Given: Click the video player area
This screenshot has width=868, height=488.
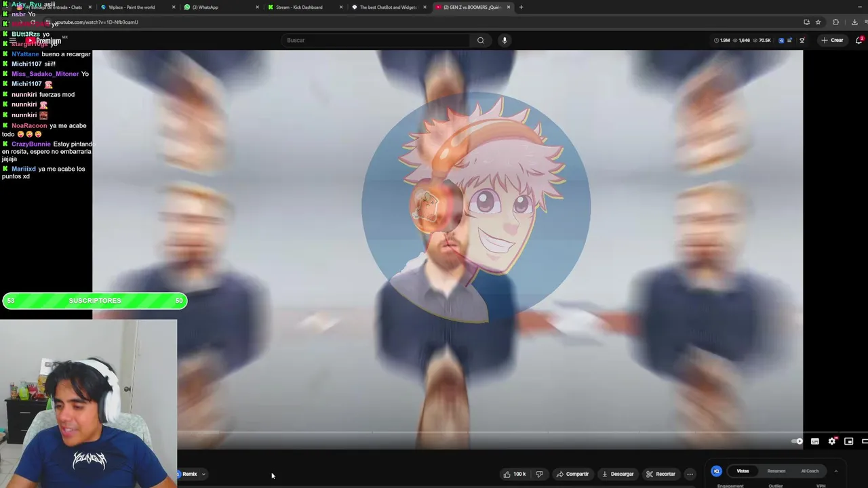Looking at the screenshot, I should point(448,249).
